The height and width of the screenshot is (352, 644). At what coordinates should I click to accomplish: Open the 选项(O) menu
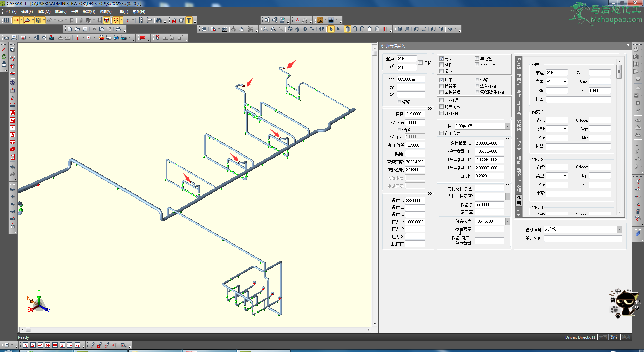click(x=89, y=12)
